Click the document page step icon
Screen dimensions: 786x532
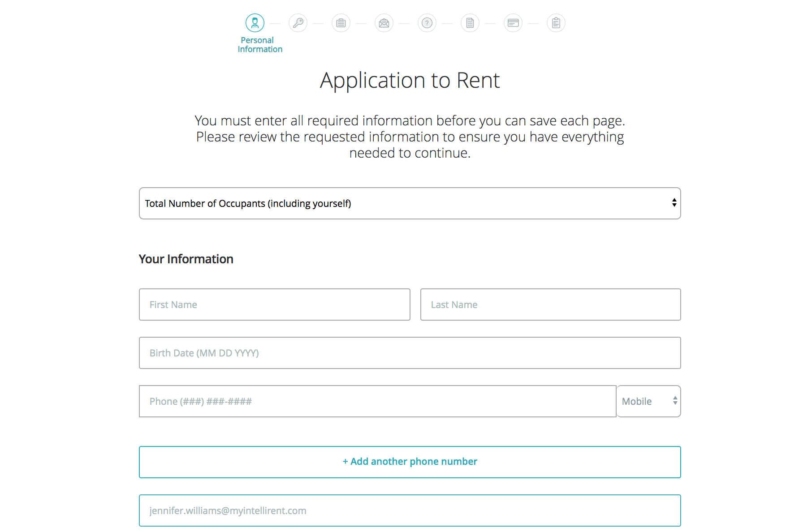tap(470, 23)
